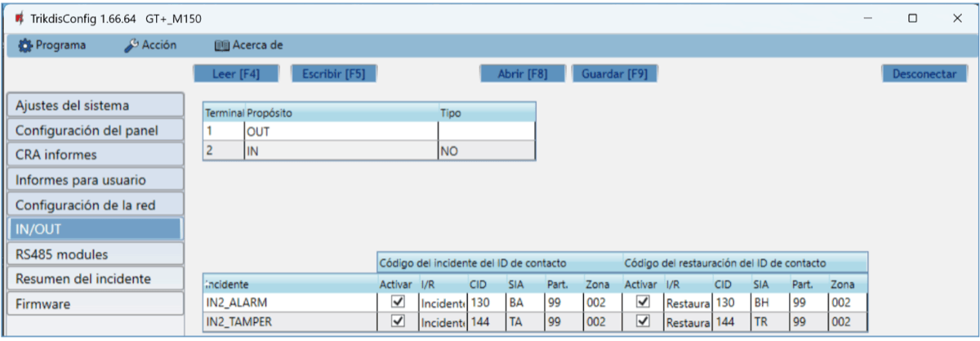This screenshot has height=341, width=980.
Task: Toggle incident Activar checkbox for IN2_TAMPER
Action: (x=399, y=322)
